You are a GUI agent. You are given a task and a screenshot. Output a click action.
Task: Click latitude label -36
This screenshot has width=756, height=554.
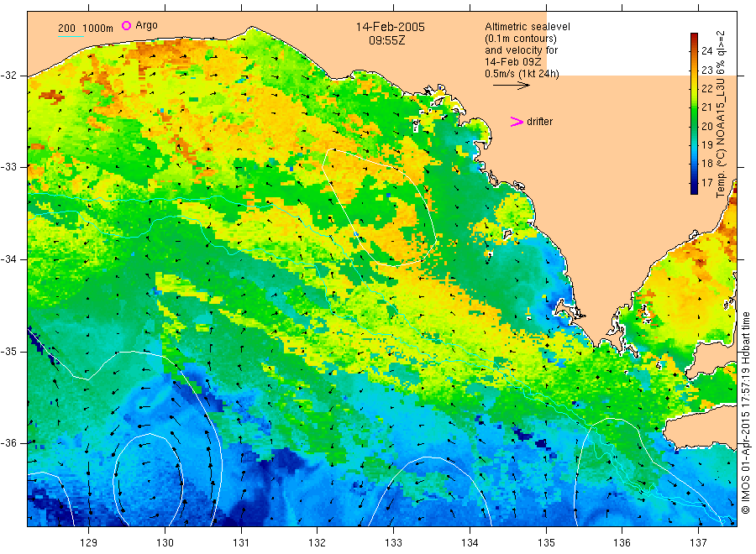pyautogui.click(x=8, y=443)
